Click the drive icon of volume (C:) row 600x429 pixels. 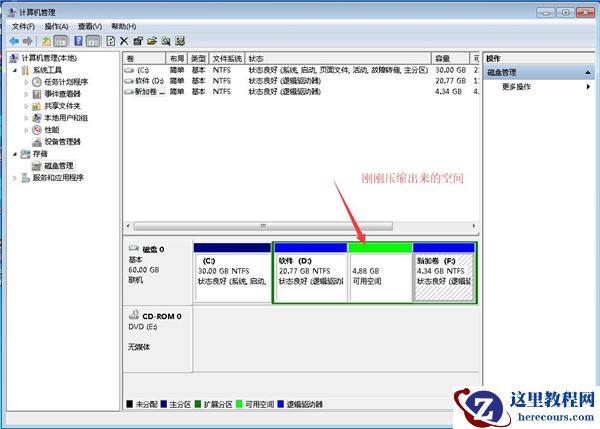click(130, 70)
